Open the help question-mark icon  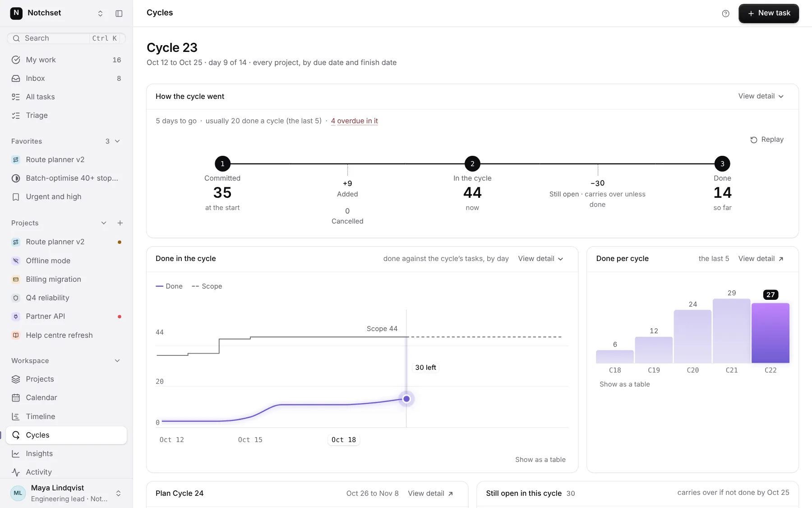click(725, 14)
